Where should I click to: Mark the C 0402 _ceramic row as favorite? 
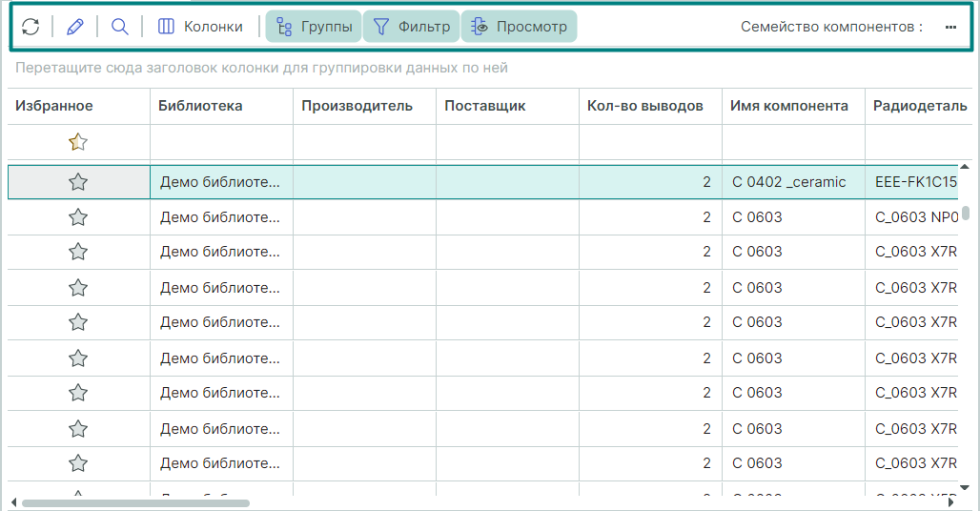[x=78, y=182]
